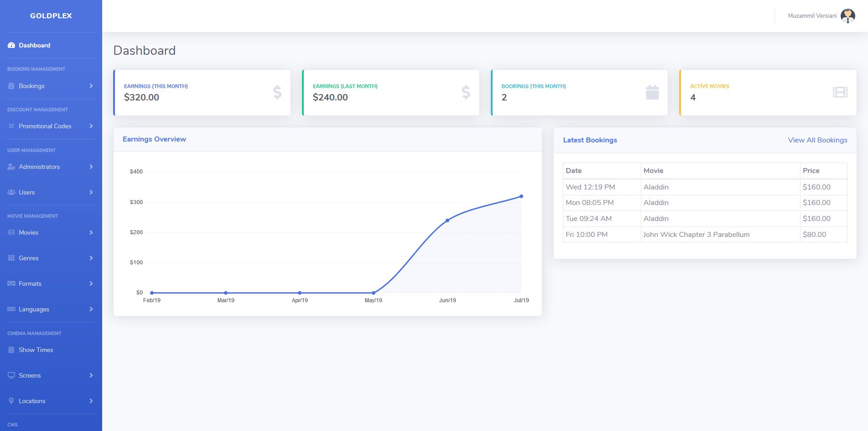
Task: Expand the Genres submenu arrow
Action: (91, 258)
